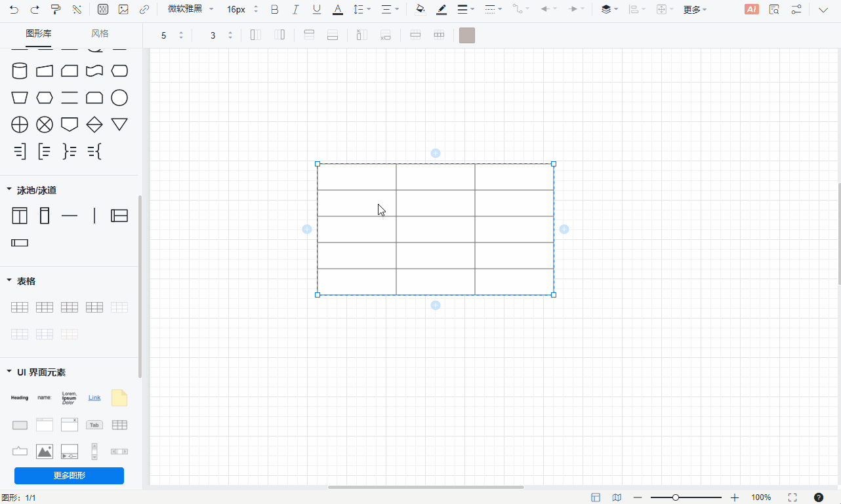Open the line spacing dropdown
Viewport: 841px width, 504px height.
pyautogui.click(x=362, y=10)
